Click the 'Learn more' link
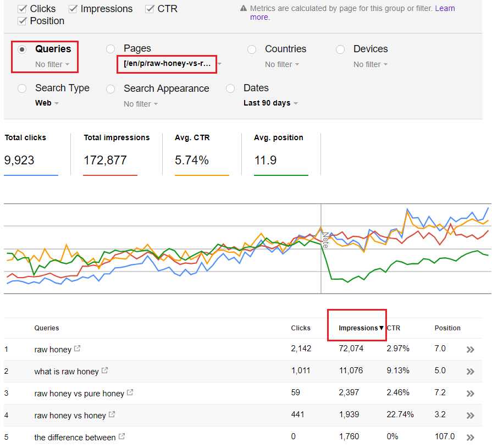Viewport: 492px width, 448px height. [x=259, y=17]
